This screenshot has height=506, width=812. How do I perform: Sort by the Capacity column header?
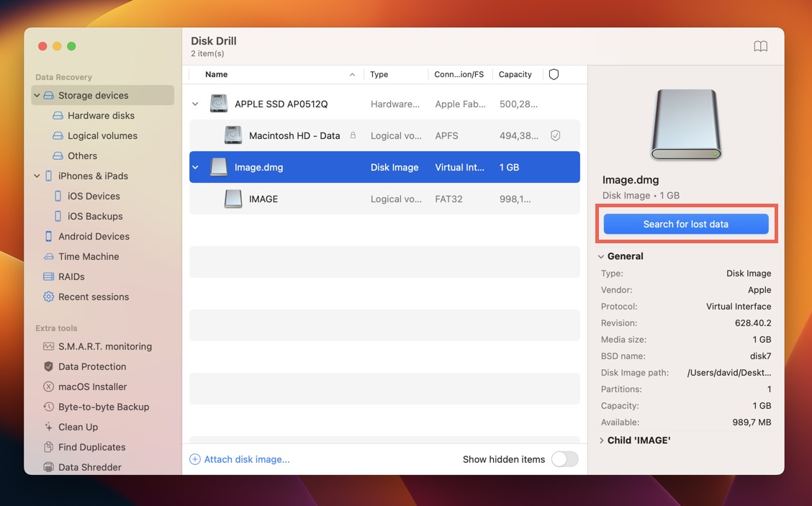click(515, 74)
